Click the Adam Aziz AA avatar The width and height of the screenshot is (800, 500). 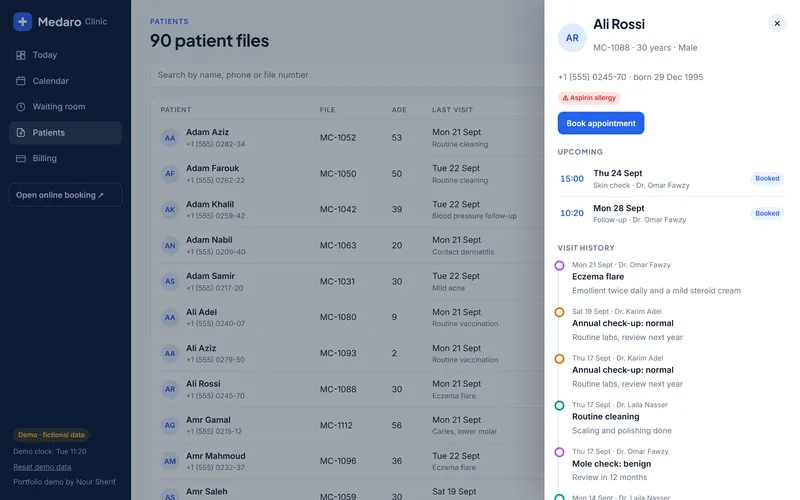pos(170,138)
